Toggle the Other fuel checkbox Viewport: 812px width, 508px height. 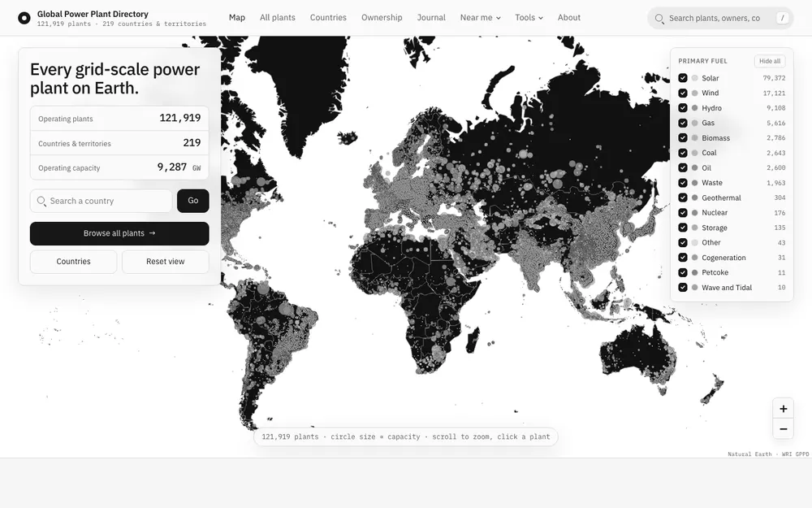(683, 242)
